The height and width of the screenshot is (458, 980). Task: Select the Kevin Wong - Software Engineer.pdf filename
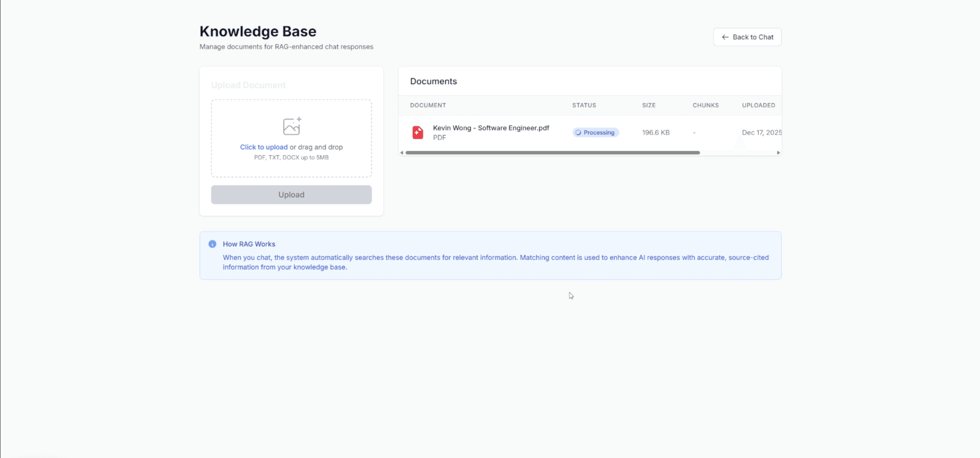491,128
